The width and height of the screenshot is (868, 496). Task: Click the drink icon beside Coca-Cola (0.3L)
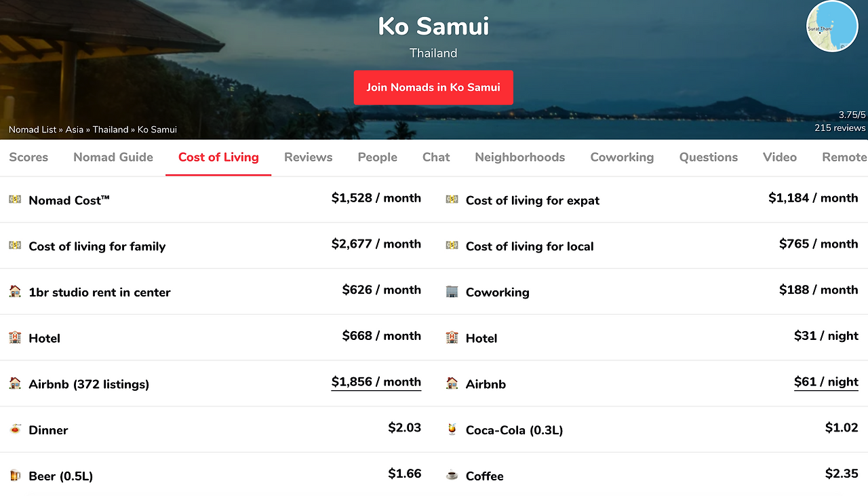click(x=452, y=430)
